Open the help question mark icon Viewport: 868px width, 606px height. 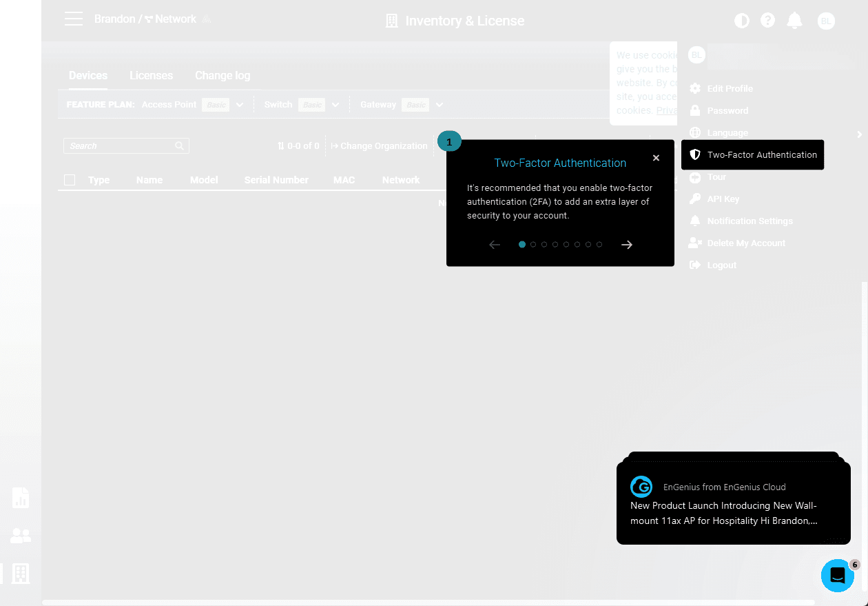pyautogui.click(x=768, y=21)
